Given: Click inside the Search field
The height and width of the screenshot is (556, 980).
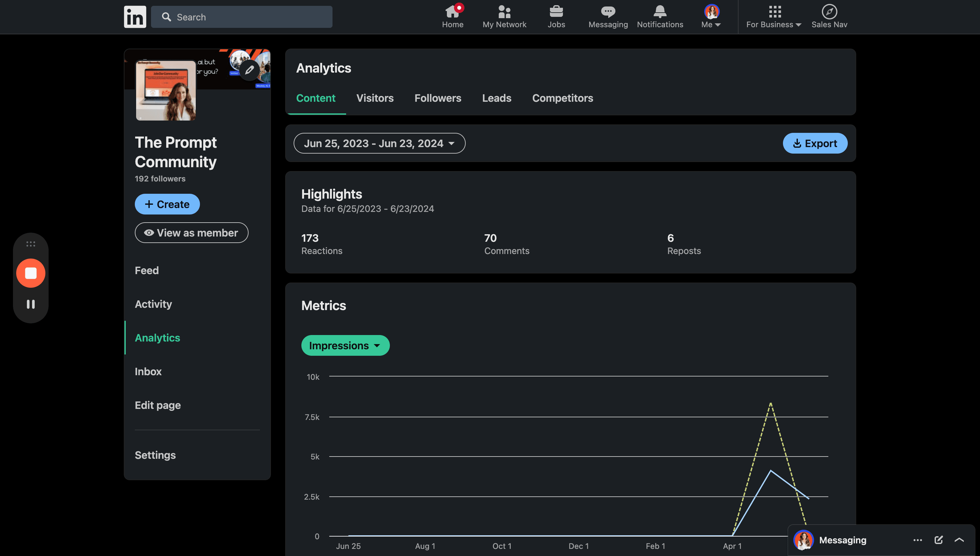Looking at the screenshot, I should pyautogui.click(x=241, y=17).
